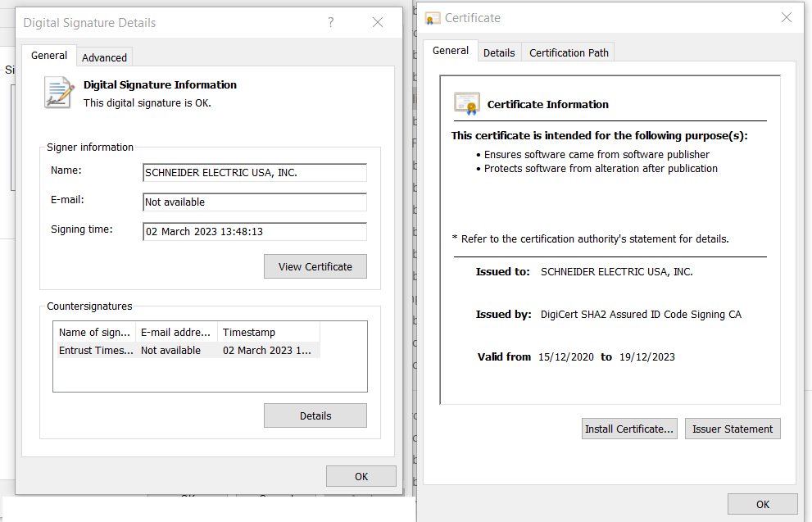This screenshot has width=812, height=522.
Task: Click Install Certificate button
Action: (629, 429)
